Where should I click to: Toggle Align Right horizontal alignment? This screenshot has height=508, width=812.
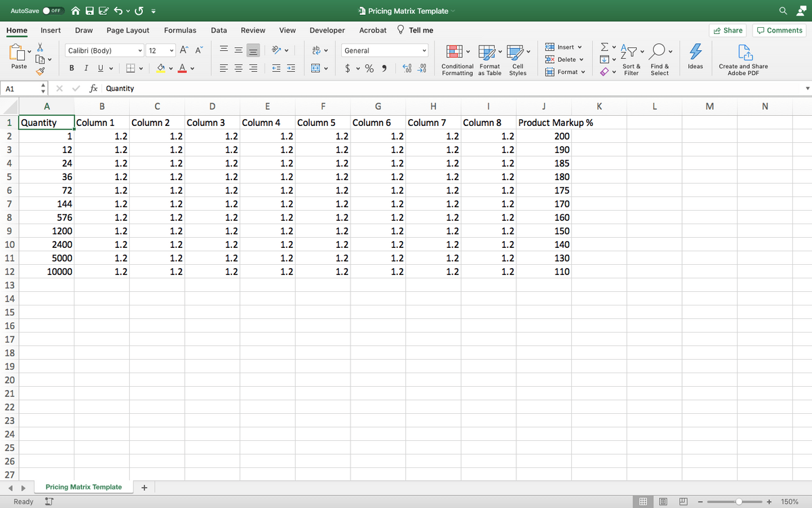253,68
